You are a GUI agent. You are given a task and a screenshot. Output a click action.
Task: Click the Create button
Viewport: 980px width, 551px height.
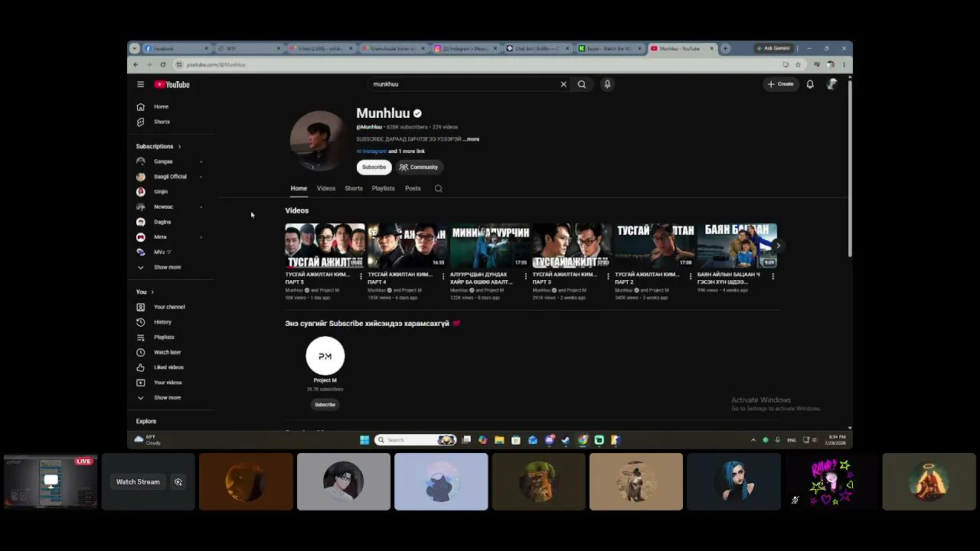(x=781, y=84)
